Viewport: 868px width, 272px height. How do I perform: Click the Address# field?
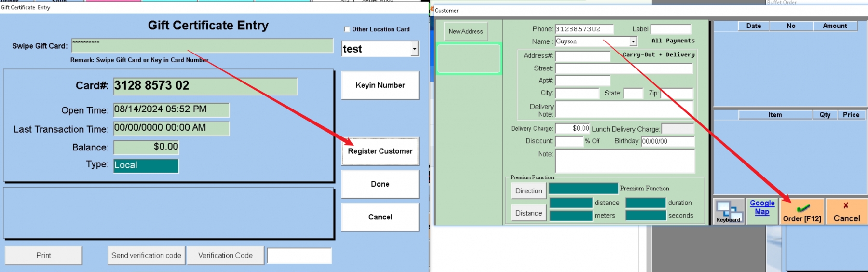pos(583,56)
